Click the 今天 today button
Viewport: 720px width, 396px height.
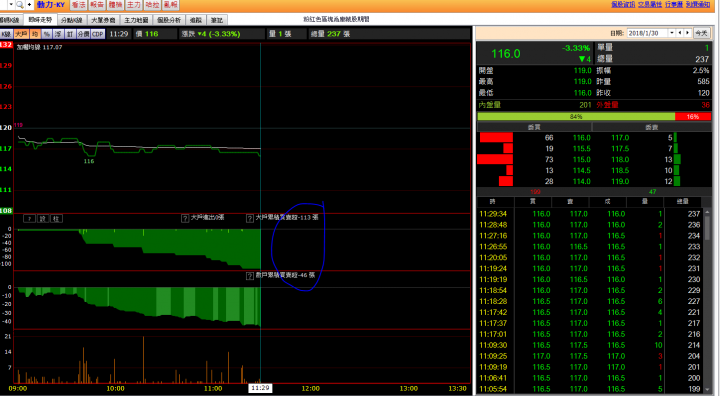(701, 33)
